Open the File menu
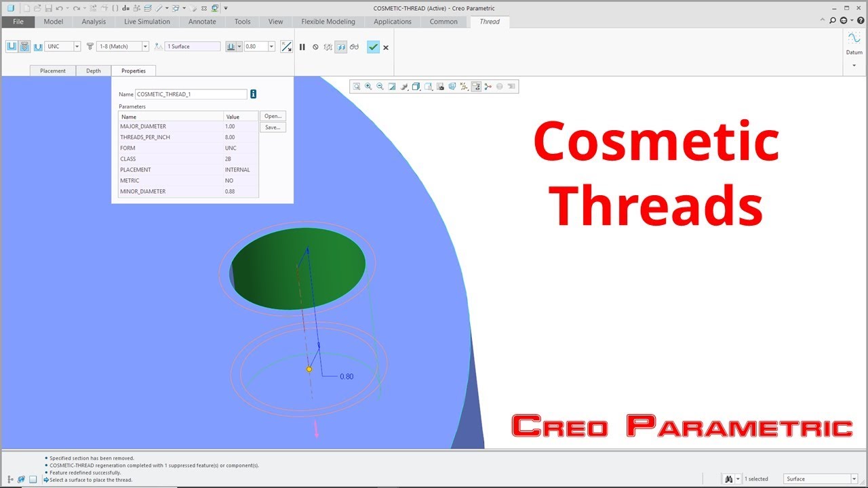Image resolution: width=868 pixels, height=488 pixels. tap(18, 22)
